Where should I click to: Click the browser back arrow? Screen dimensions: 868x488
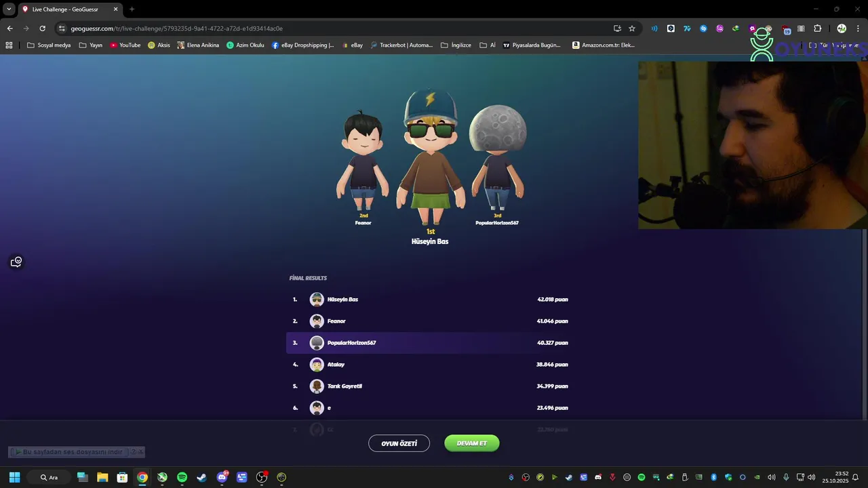point(9,28)
